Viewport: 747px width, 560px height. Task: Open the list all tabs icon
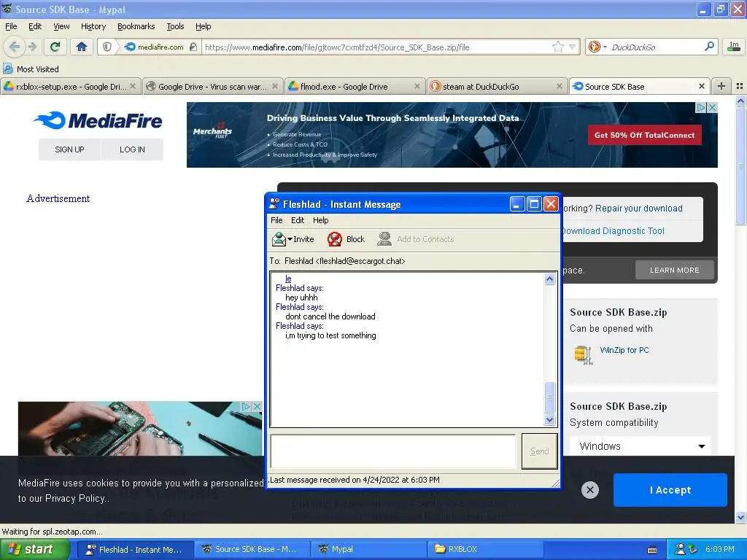click(740, 86)
